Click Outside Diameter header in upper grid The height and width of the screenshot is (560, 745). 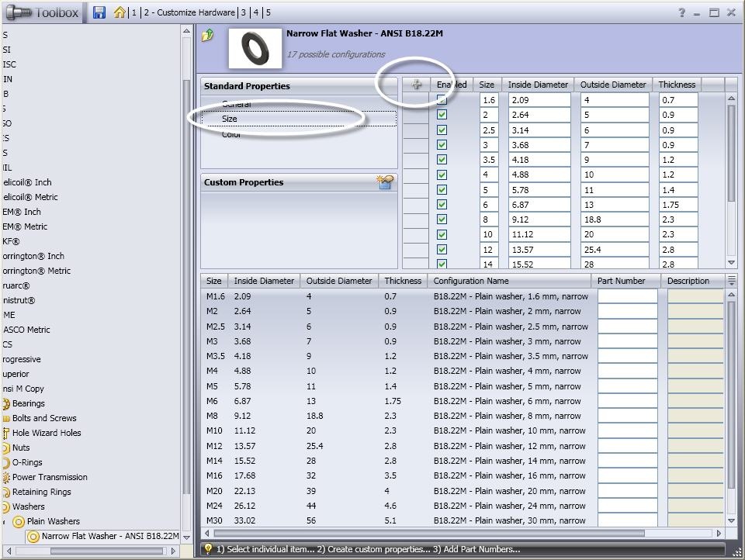click(x=613, y=85)
